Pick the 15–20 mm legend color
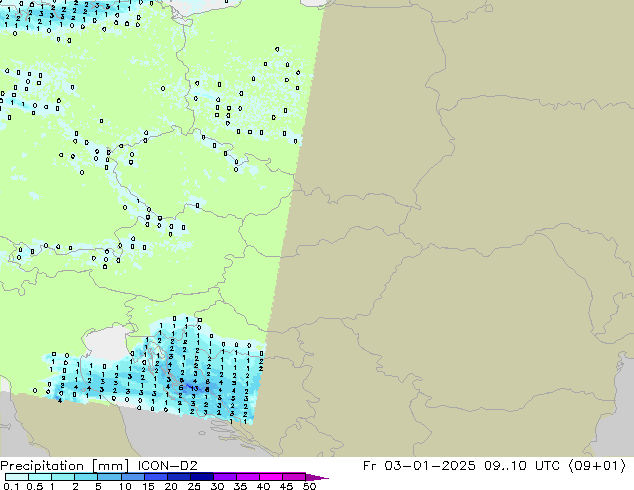Viewport: 634px width, 490px height. [156, 477]
